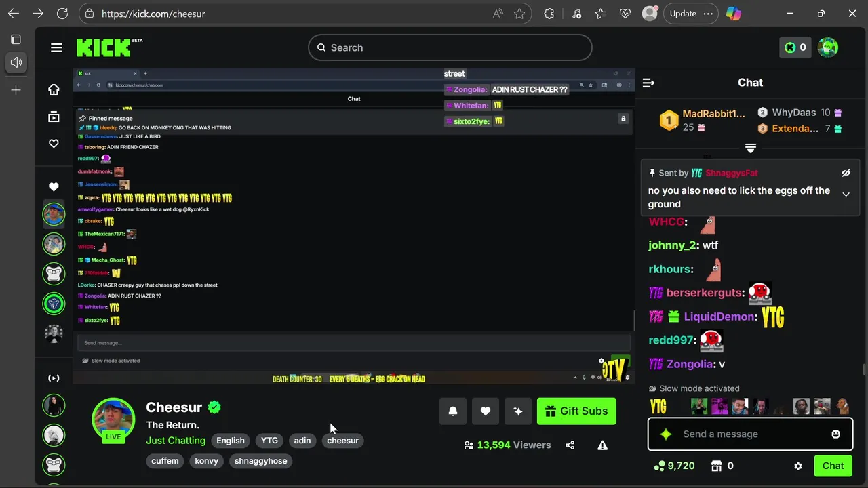Click the green sparkle in message box

pyautogui.click(x=666, y=434)
